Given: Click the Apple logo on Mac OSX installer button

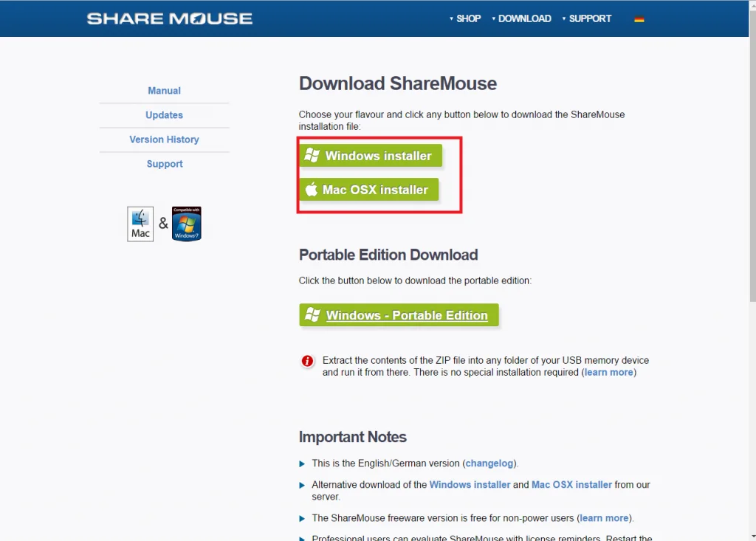Looking at the screenshot, I should [312, 190].
